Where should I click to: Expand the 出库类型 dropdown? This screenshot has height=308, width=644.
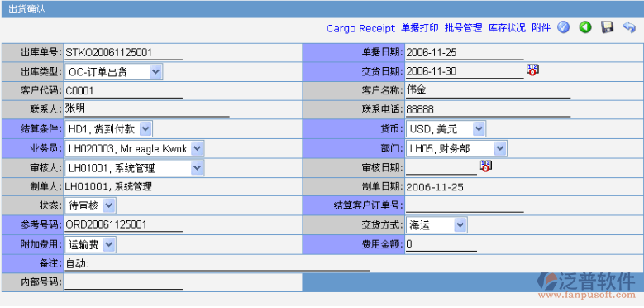[x=114, y=72]
